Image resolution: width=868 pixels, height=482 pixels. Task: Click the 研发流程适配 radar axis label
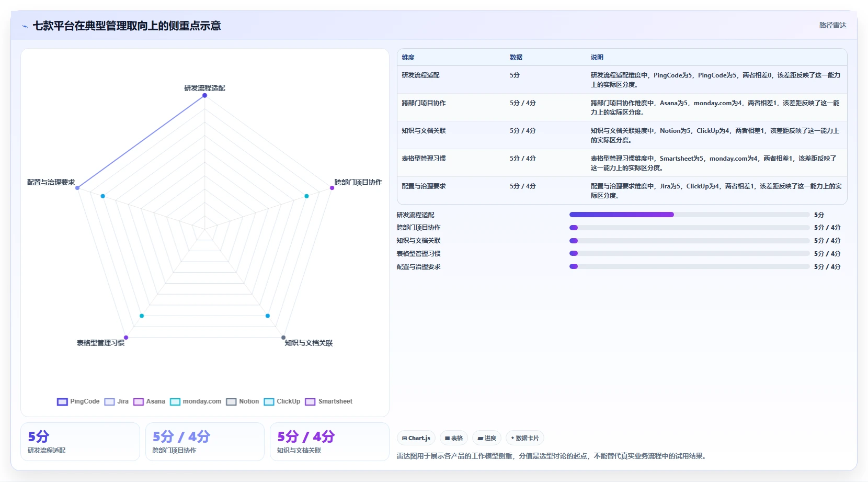[x=204, y=88]
